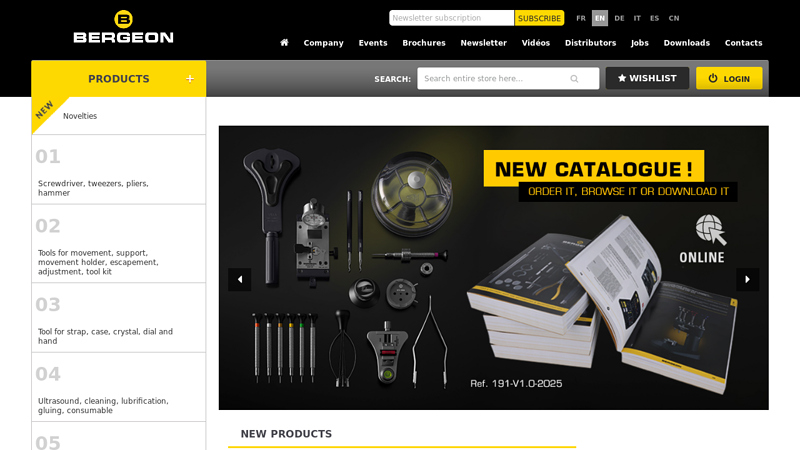Expand the Products menu plus sign
The image size is (800, 450).
pyautogui.click(x=190, y=79)
